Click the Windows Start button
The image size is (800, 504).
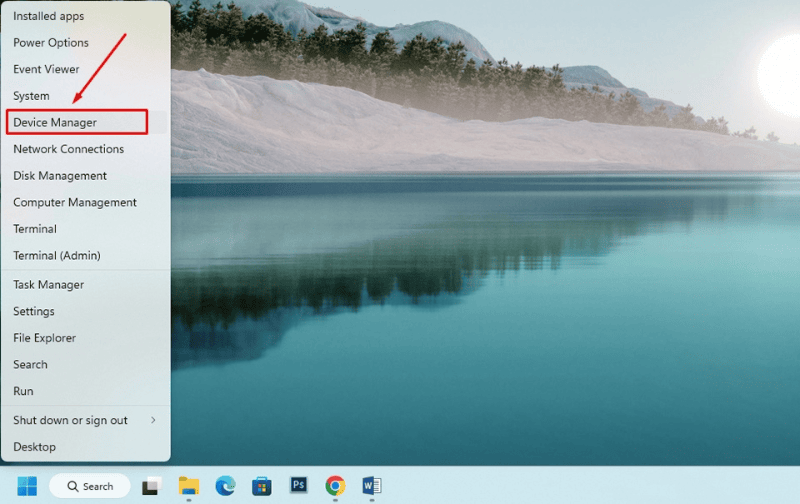pyautogui.click(x=26, y=486)
